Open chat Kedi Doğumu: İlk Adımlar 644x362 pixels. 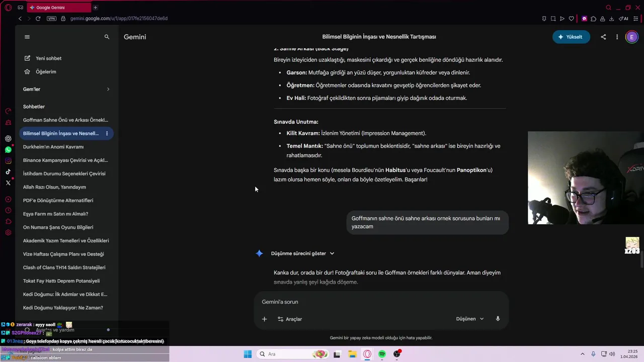tap(65, 294)
